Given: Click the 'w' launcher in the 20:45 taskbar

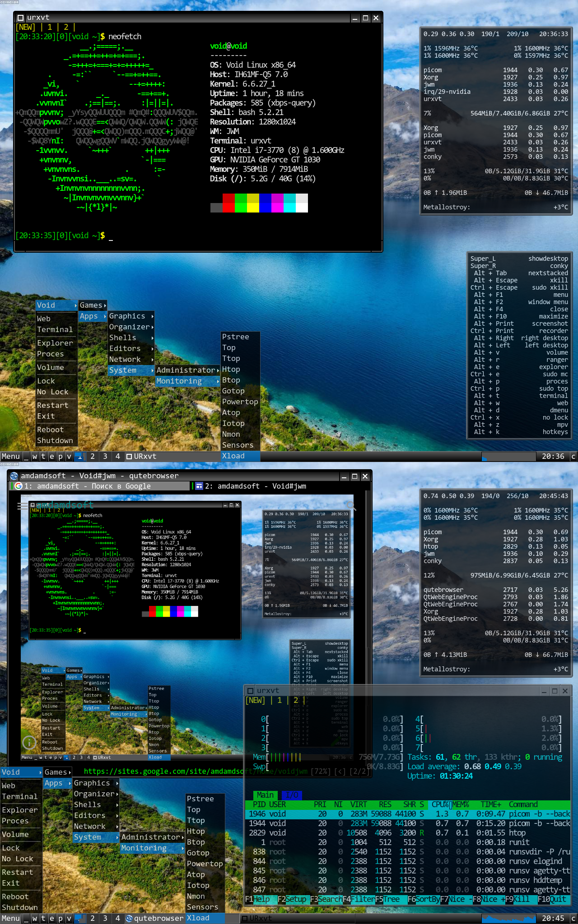Looking at the screenshot, I should click(35, 918).
